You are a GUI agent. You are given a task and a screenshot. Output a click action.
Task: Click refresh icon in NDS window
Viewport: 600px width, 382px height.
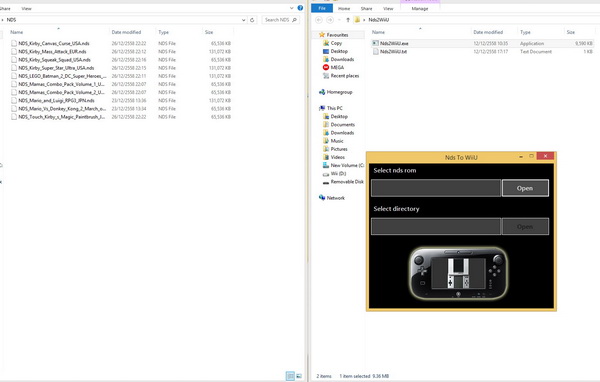(x=252, y=20)
